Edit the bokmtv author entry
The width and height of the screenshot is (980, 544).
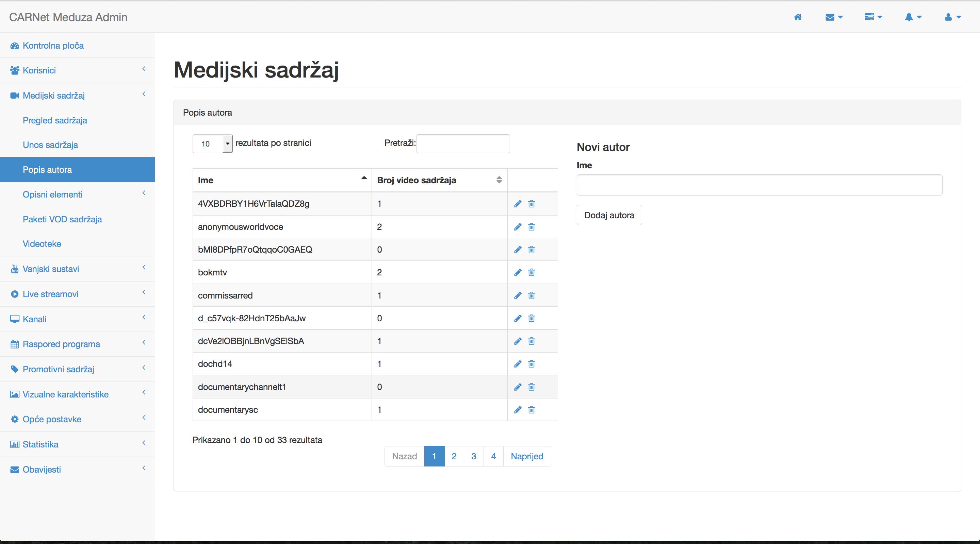(x=518, y=273)
